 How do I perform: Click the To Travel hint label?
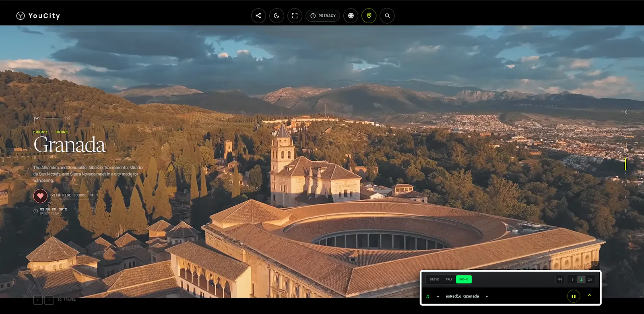point(66,300)
